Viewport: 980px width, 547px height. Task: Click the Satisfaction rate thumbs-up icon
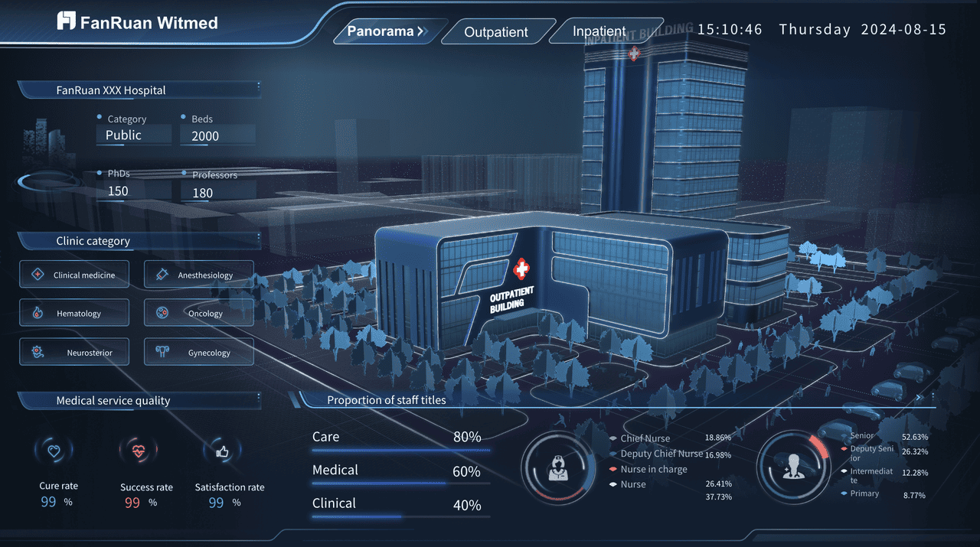click(x=223, y=452)
